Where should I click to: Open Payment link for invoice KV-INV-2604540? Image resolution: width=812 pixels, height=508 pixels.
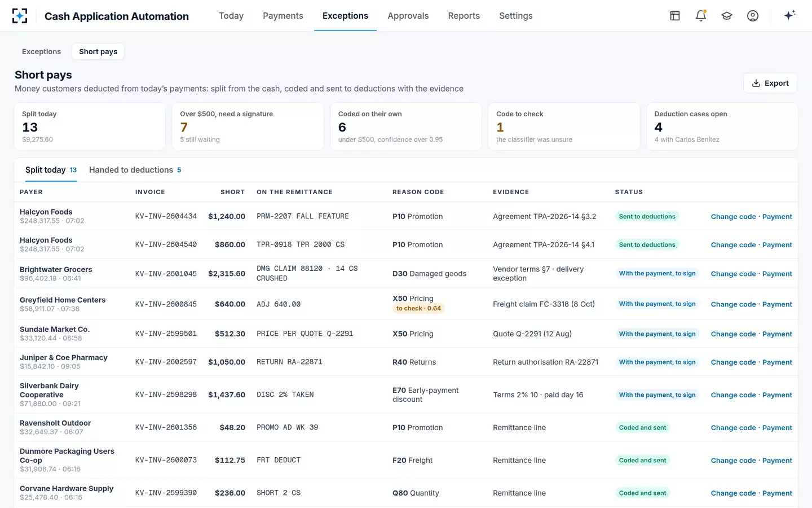click(777, 245)
